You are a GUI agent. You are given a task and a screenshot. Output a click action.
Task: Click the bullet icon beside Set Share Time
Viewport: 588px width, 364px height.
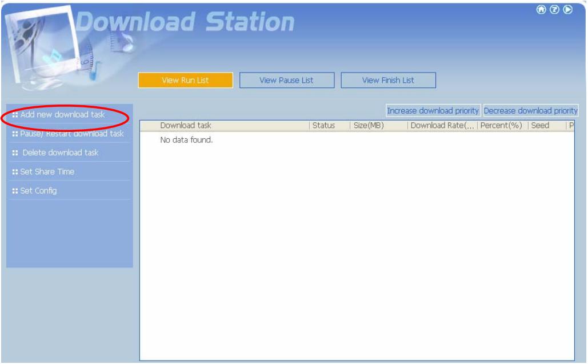(x=15, y=172)
